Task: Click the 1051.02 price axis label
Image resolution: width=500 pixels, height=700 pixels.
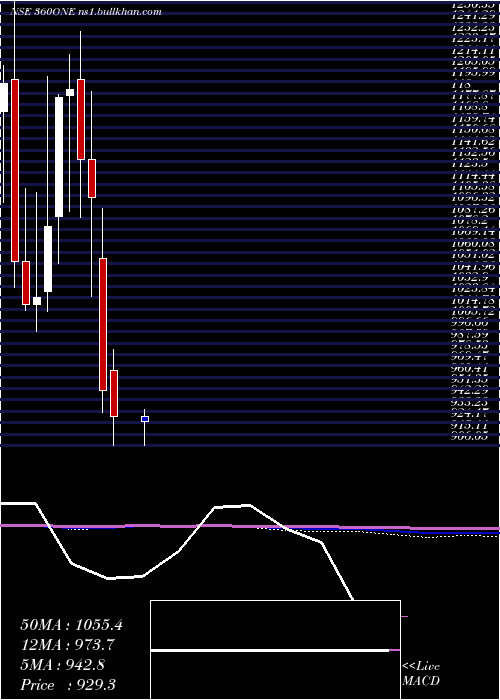Action: point(473,256)
